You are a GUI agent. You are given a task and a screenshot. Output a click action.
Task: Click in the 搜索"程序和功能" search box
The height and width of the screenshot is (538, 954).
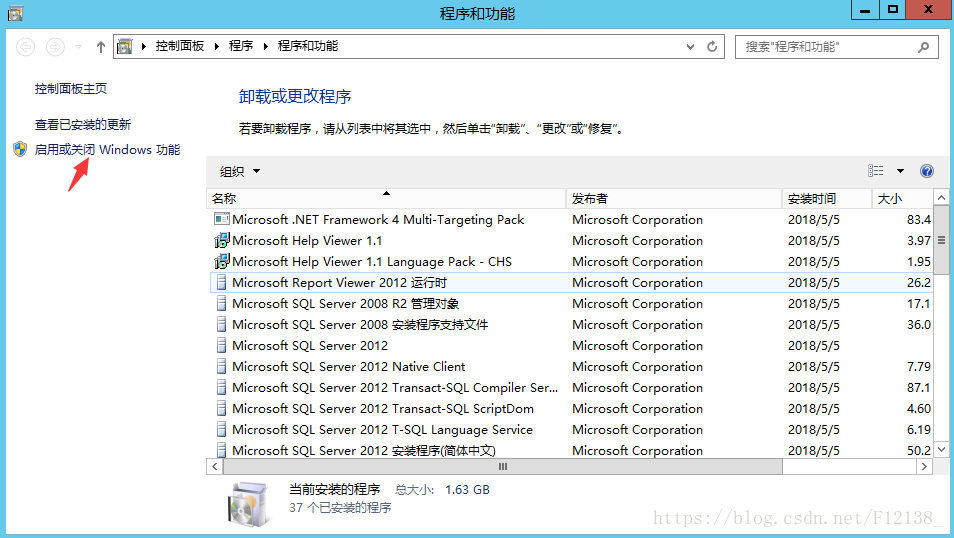(x=825, y=46)
